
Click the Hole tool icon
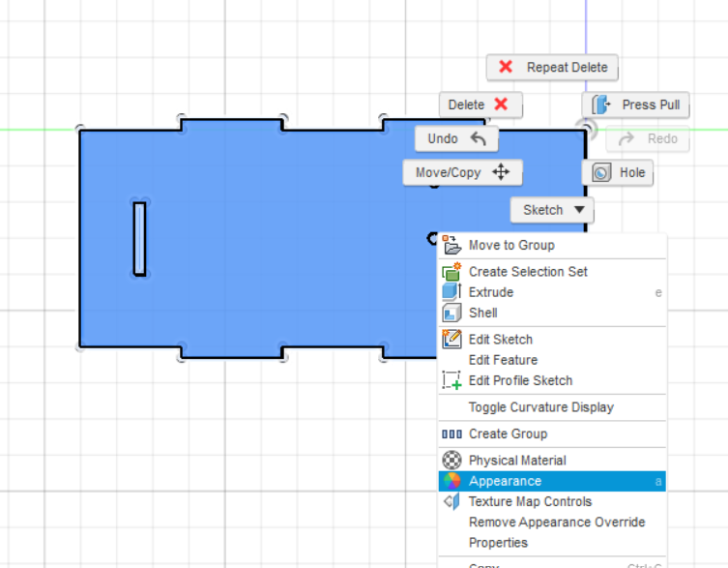click(601, 173)
